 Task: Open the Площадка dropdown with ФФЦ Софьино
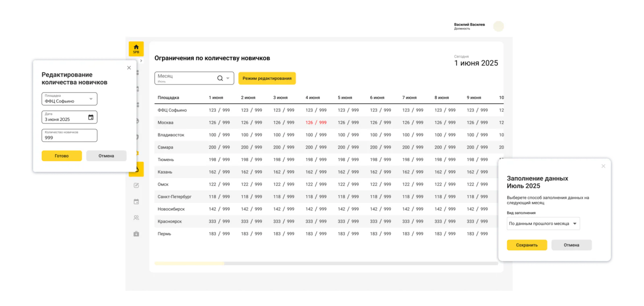(69, 99)
